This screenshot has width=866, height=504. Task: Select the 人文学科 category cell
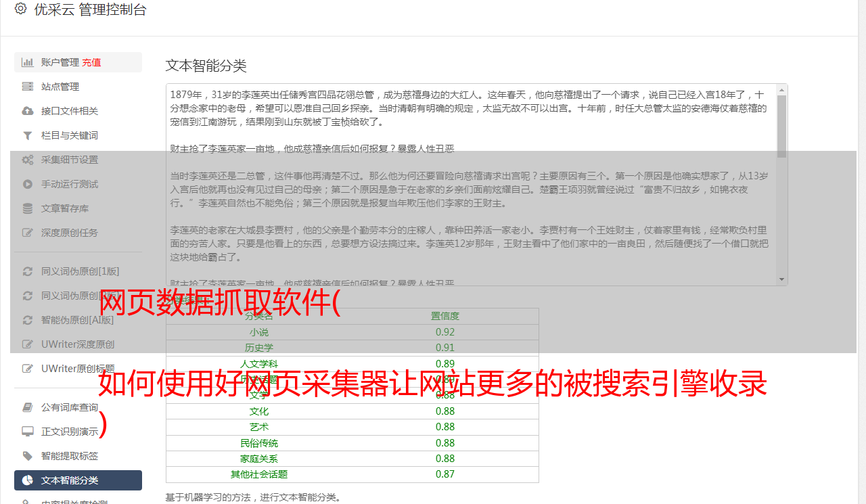(x=259, y=364)
